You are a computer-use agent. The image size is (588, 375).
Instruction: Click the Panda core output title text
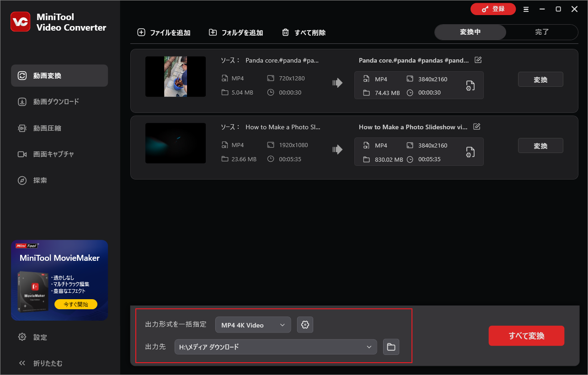[x=414, y=60]
